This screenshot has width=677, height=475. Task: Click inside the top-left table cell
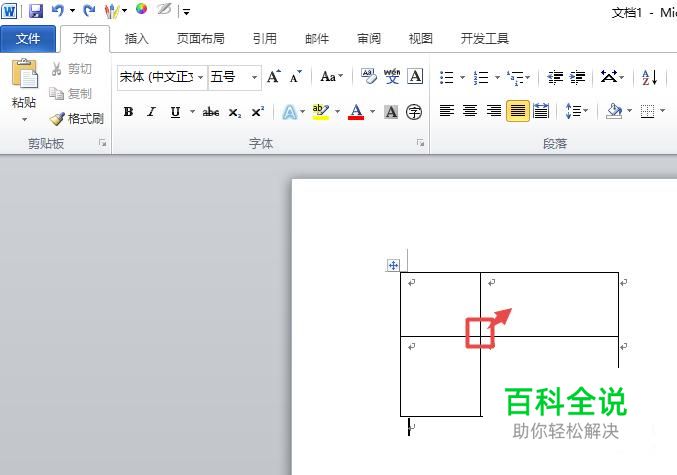point(440,304)
